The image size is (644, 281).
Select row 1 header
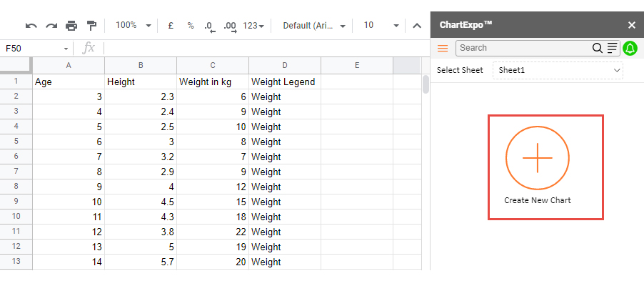click(16, 82)
